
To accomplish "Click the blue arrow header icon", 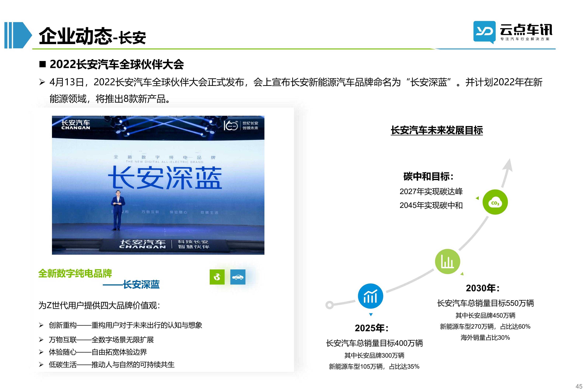I will tap(18, 35).
